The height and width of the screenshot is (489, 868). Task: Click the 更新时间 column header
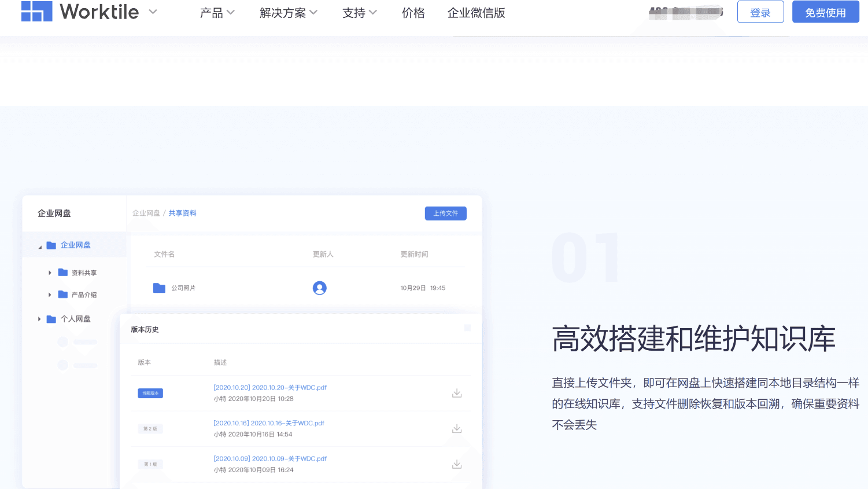tap(415, 254)
